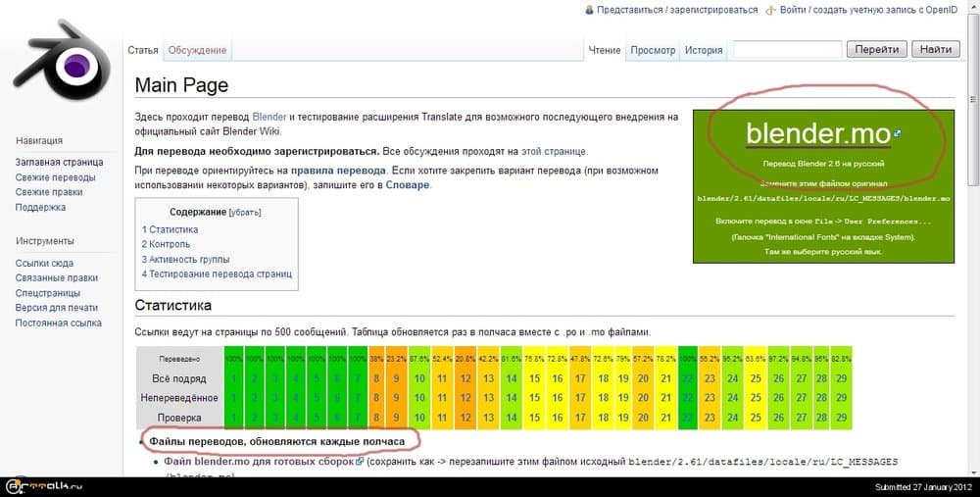
Task: Open the 1 Статистика contents entry
Action: click(170, 229)
